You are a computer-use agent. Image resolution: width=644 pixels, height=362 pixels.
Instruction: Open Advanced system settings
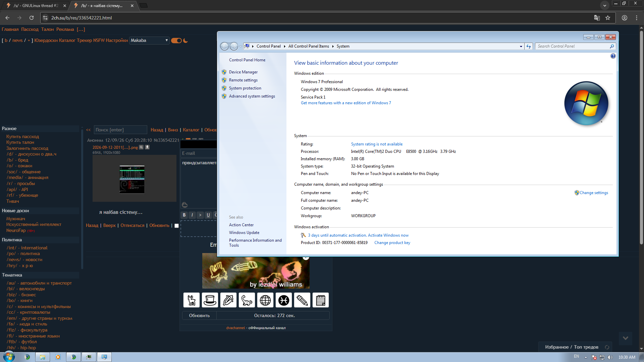(x=252, y=96)
